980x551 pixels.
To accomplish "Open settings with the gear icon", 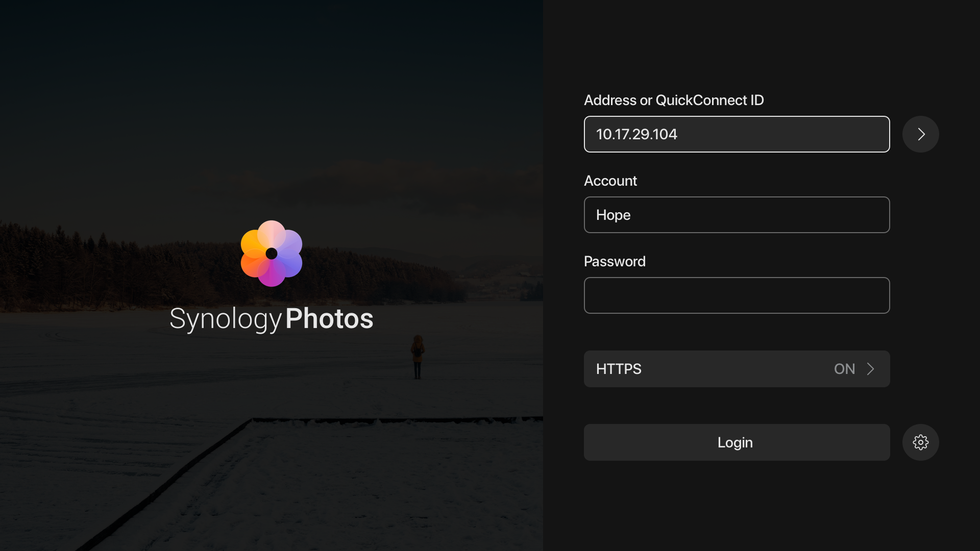I will click(x=920, y=442).
